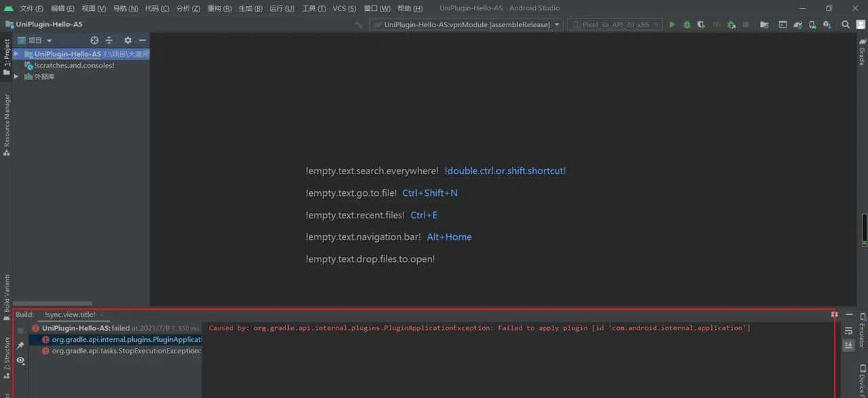Open Search Everywhere magnifier
The image size is (868, 398).
coord(846,24)
